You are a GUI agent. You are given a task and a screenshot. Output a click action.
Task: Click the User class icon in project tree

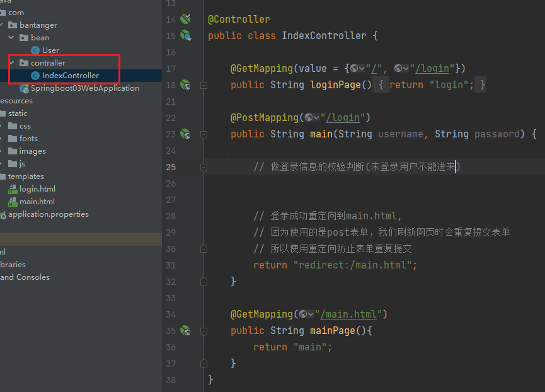point(35,50)
